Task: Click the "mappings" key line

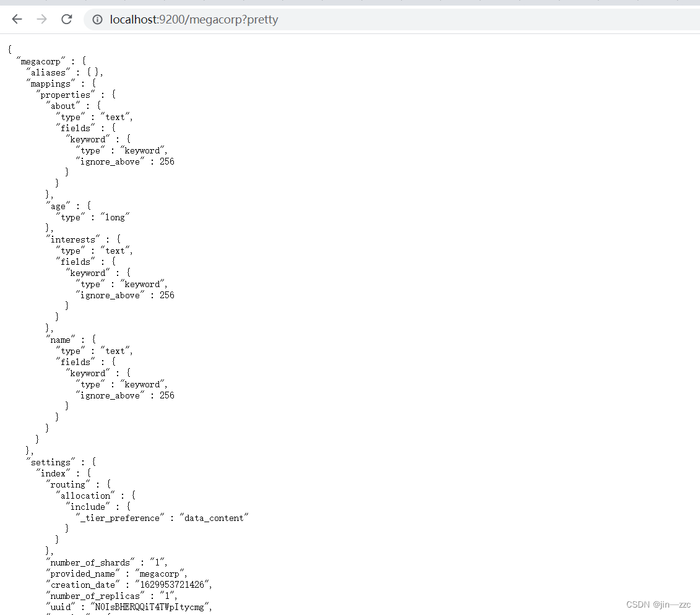Action: coord(61,84)
